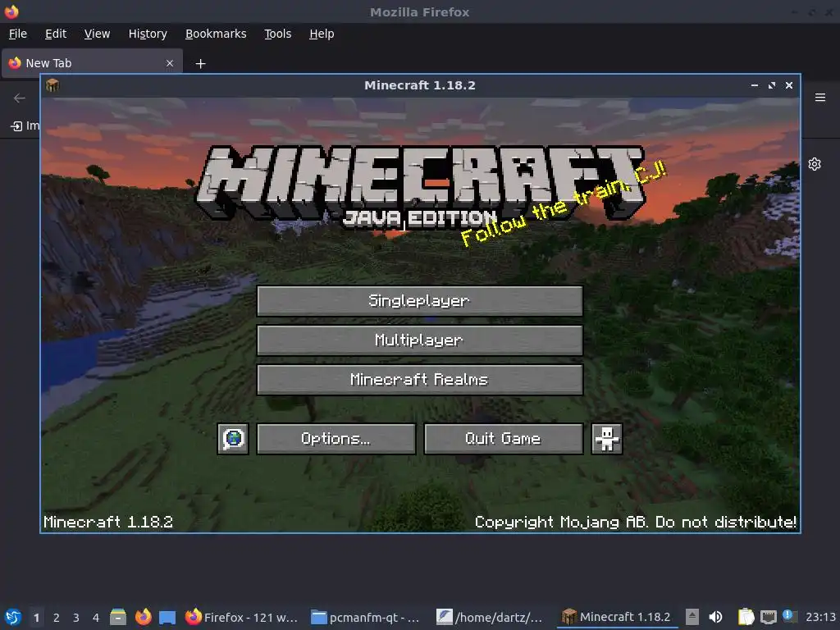The width and height of the screenshot is (840, 630).
Task: Open language settings via the globe icon
Action: 233,439
